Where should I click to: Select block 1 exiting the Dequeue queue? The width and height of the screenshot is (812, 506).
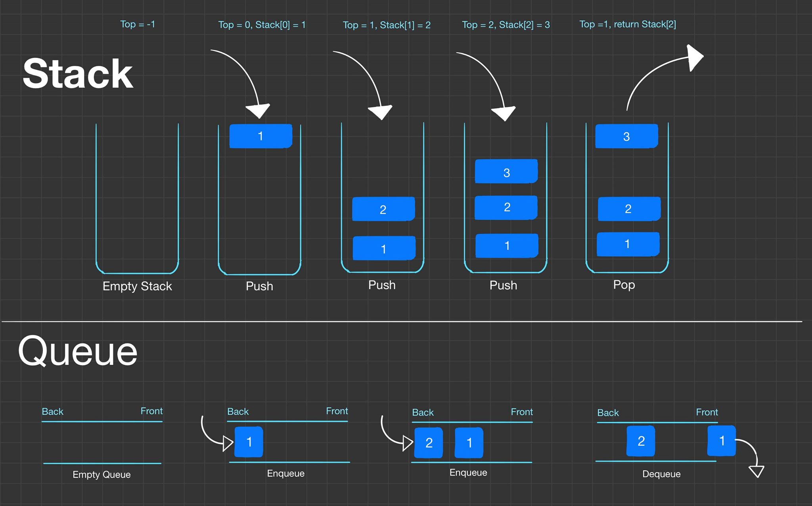pyautogui.click(x=722, y=441)
